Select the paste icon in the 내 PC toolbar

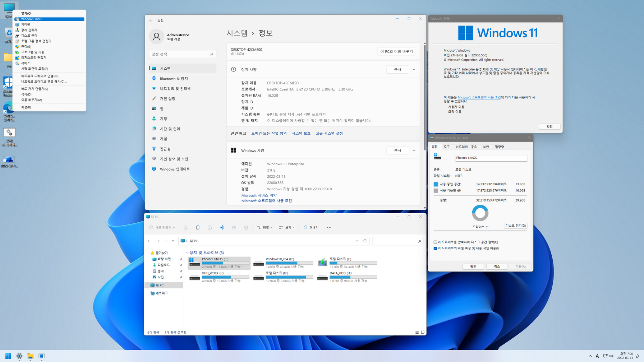(210, 227)
